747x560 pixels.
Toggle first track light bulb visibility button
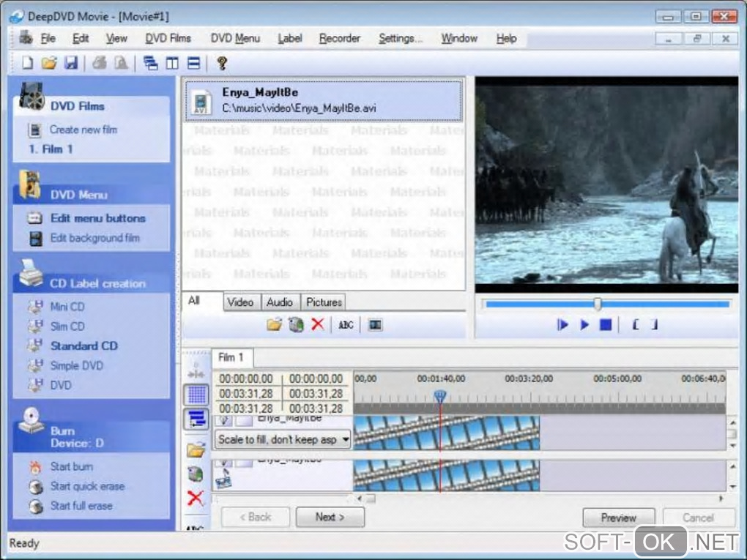225,420
